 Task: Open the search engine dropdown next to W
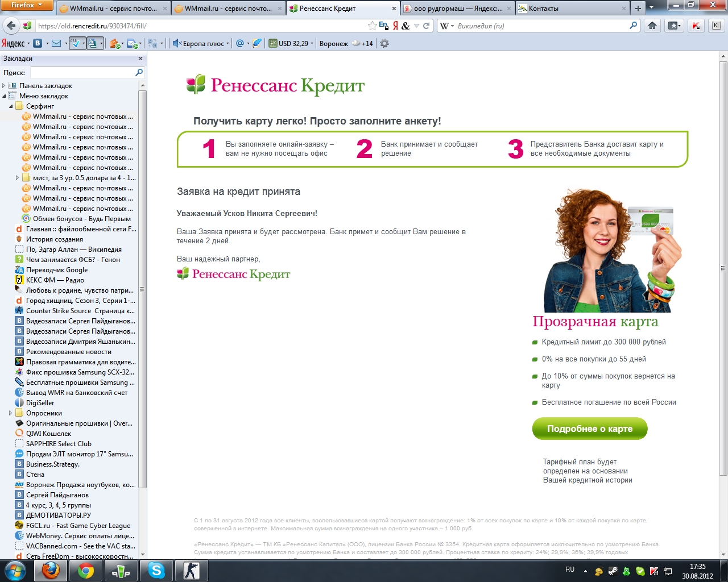452,26
